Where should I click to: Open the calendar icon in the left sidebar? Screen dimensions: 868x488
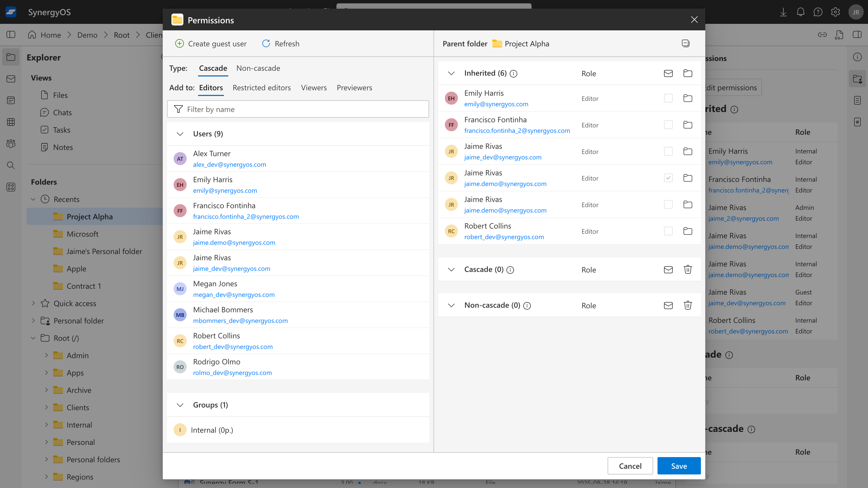(11, 100)
